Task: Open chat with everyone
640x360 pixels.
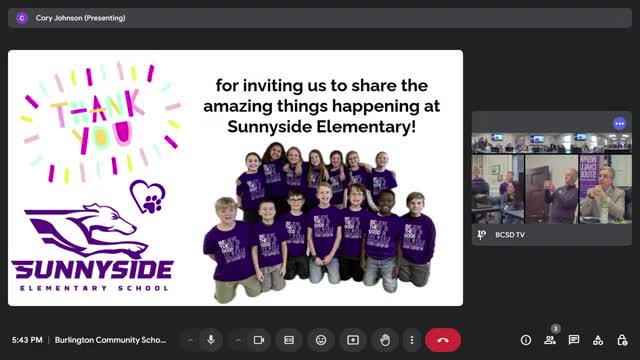Action: coord(574,340)
